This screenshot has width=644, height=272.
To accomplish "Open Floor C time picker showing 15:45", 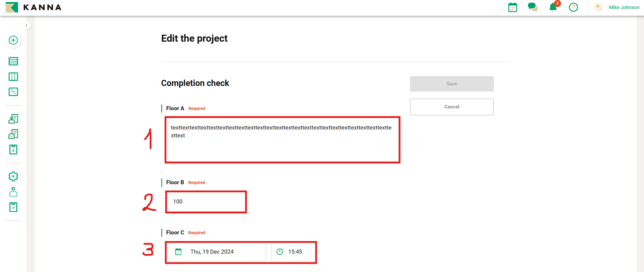I will pos(293,252).
